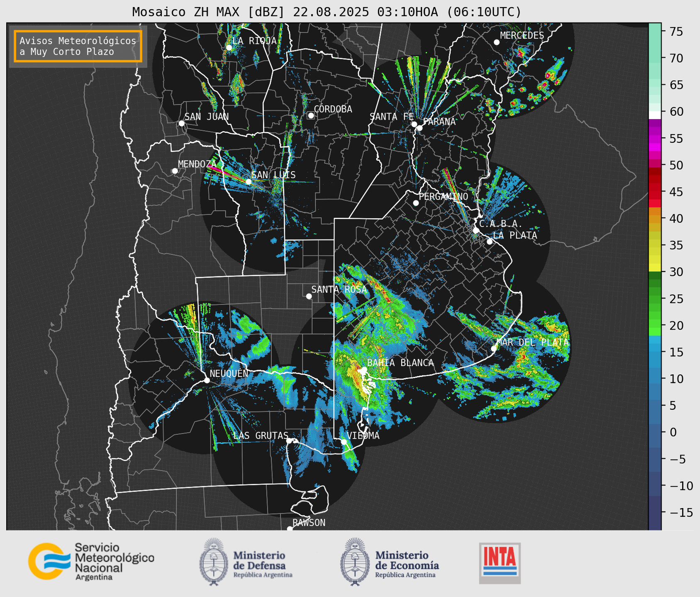Click the 75 dBZ label on the color scale
Image resolution: width=700 pixels, height=597 pixels.
[676, 32]
